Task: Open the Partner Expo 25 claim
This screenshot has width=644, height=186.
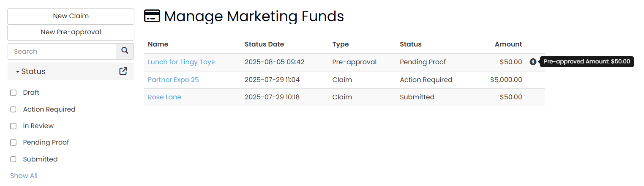Action: (173, 79)
